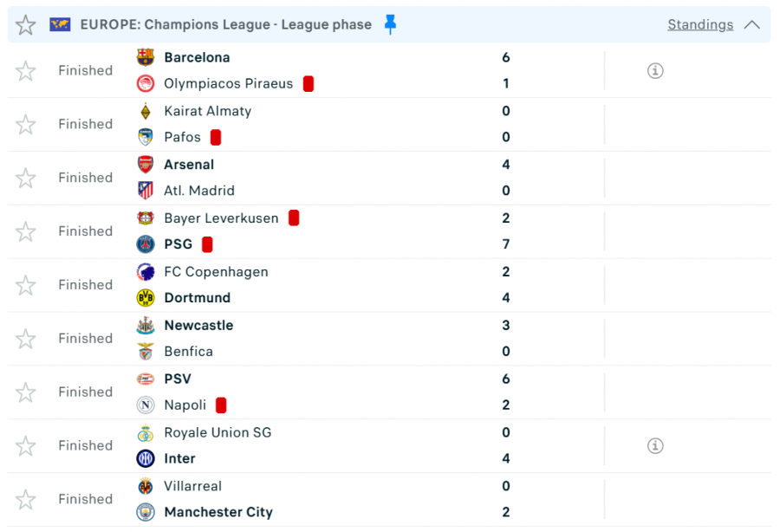The image size is (780, 532).
Task: Star the Barcelona vs Olympiacos match
Action: click(x=26, y=71)
